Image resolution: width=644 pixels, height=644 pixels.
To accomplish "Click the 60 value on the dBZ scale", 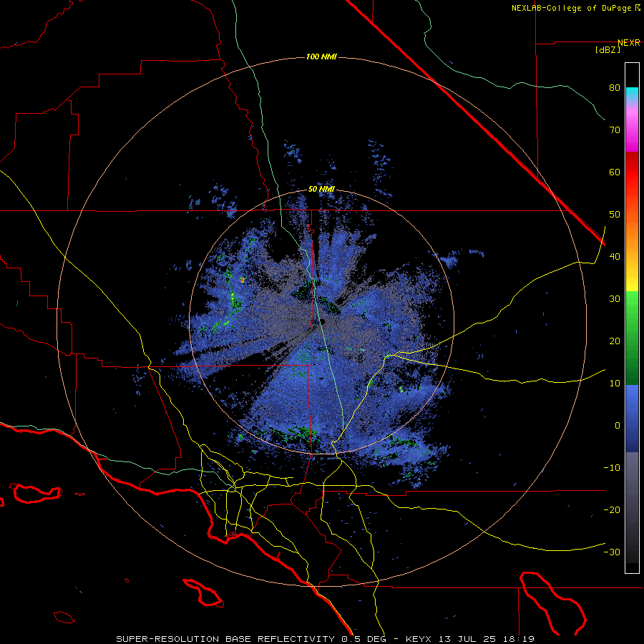I will click(x=615, y=172).
